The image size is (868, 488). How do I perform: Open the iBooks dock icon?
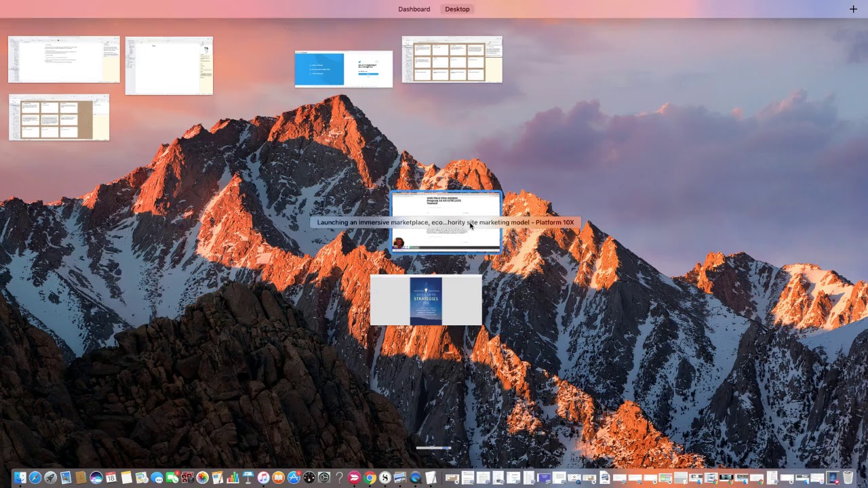click(278, 478)
